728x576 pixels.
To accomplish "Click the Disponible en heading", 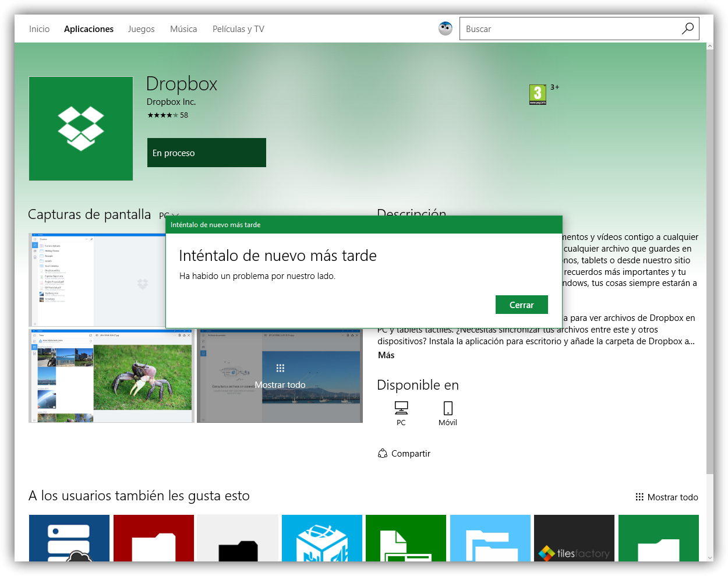I will point(418,385).
